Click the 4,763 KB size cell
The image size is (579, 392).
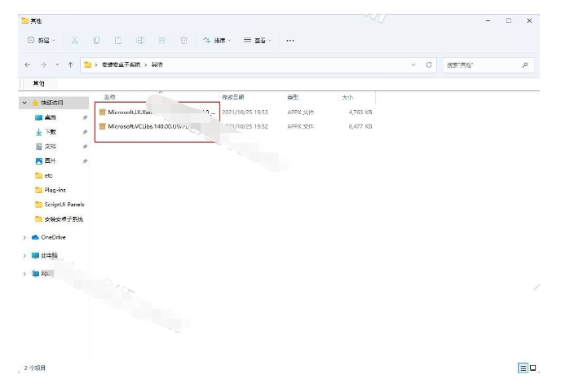pyautogui.click(x=360, y=112)
